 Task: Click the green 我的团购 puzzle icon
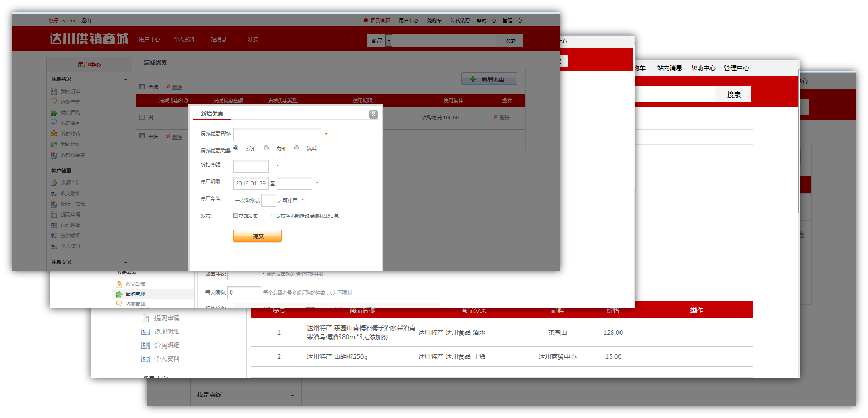(x=54, y=112)
